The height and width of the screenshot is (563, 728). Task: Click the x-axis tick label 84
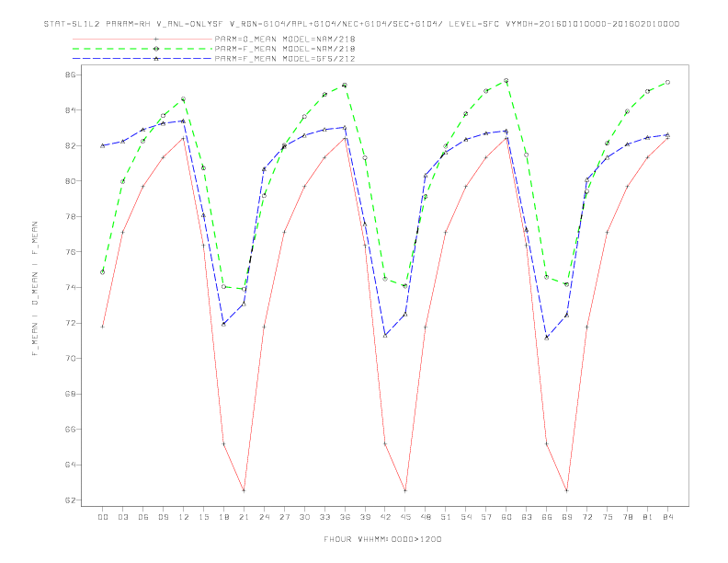click(668, 517)
